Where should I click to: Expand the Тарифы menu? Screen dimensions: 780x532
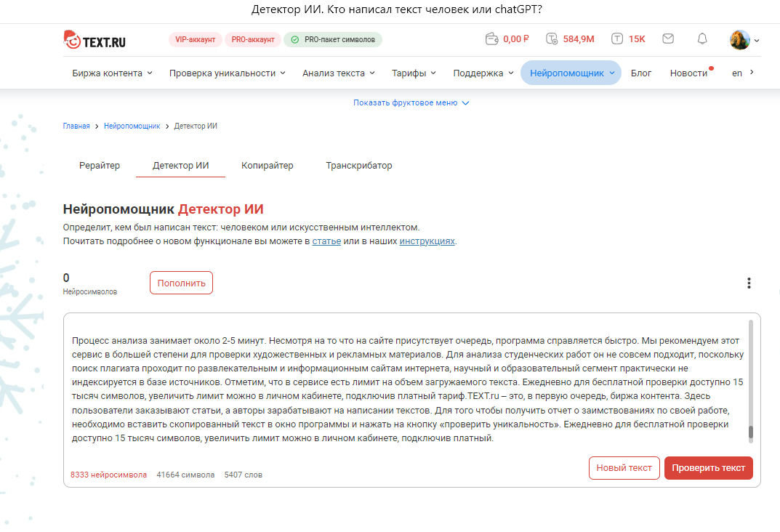coord(414,73)
